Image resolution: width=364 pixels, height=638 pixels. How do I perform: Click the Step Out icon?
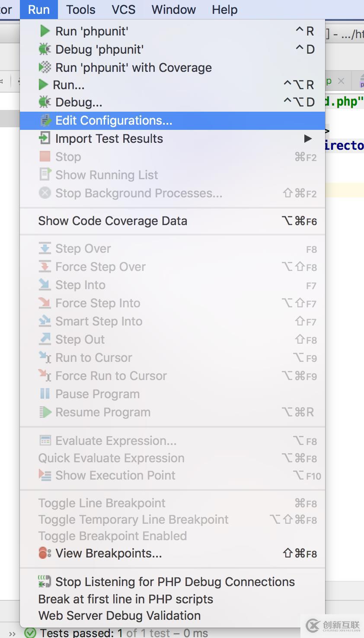point(45,339)
